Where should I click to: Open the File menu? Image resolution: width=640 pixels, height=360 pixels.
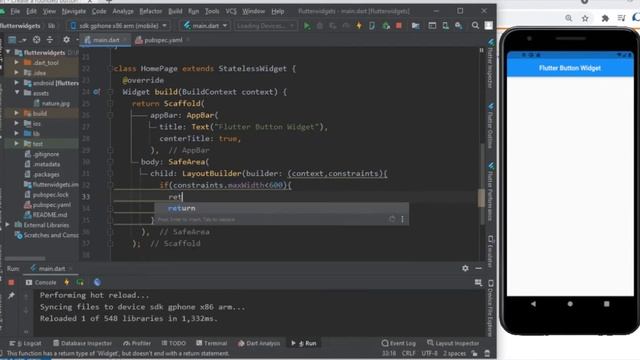pos(15,11)
